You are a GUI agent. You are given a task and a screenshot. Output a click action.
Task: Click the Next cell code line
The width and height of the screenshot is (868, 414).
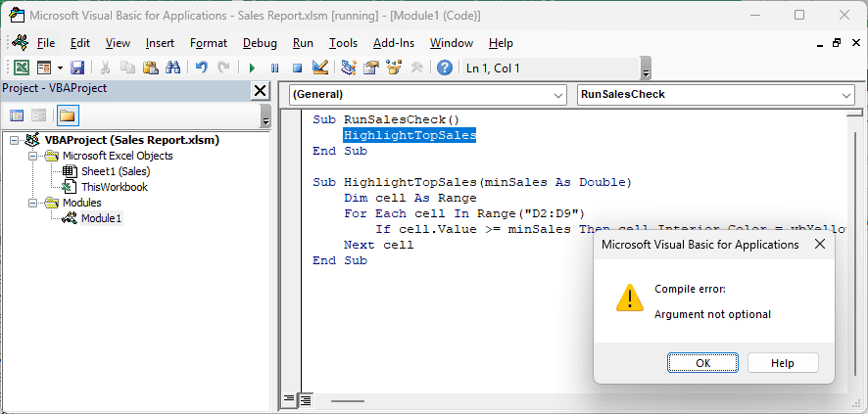378,245
